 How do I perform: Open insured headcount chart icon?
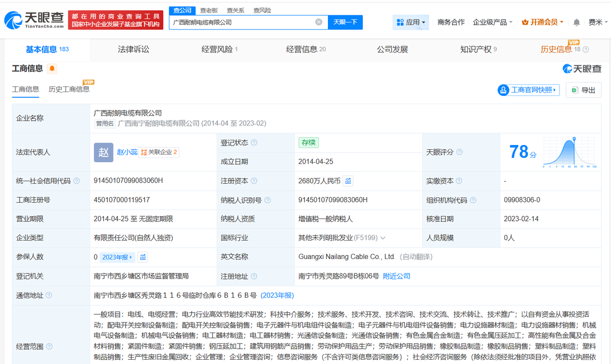(x=142, y=257)
